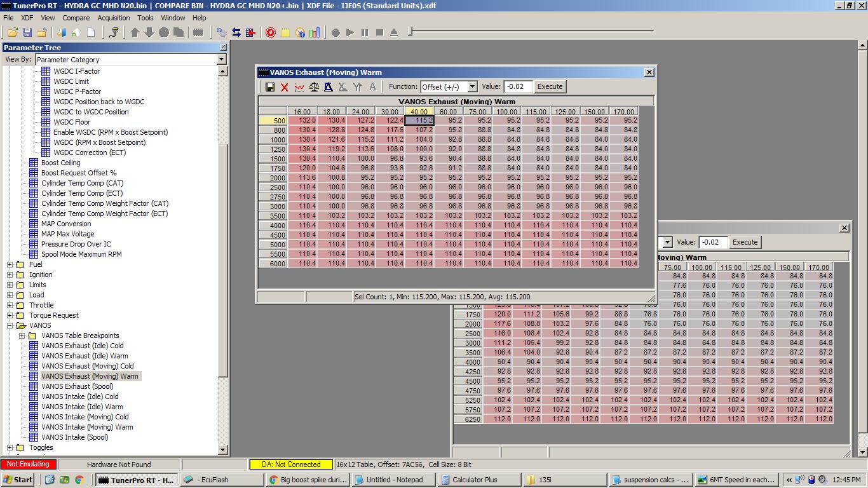Image resolution: width=868 pixels, height=488 pixels.
Task: Open the Acquisition menu
Action: click(114, 18)
